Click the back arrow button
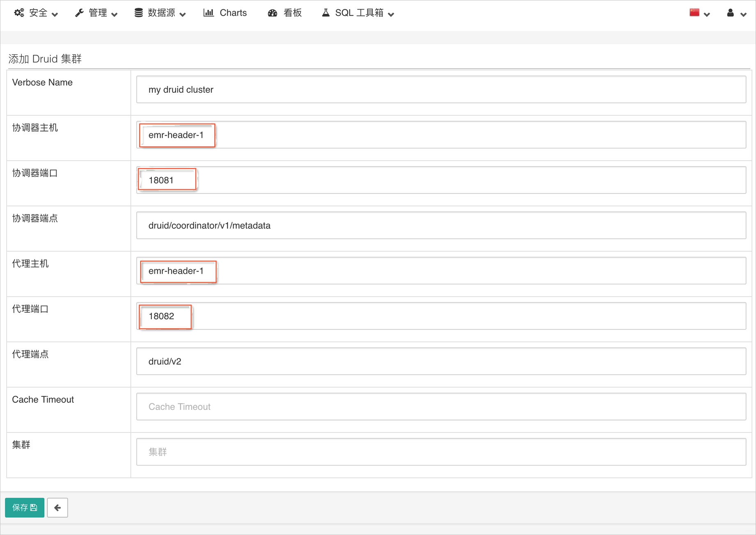756x535 pixels. pyautogui.click(x=57, y=508)
